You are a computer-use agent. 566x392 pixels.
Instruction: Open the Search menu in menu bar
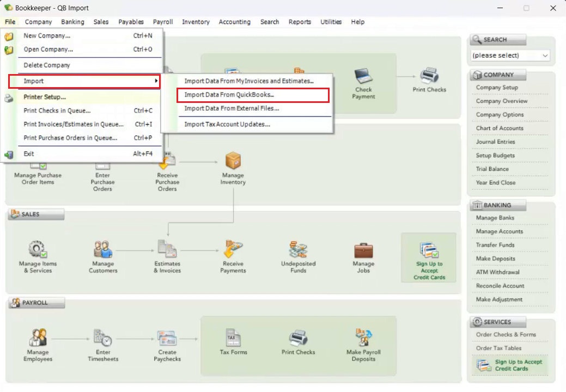(270, 22)
